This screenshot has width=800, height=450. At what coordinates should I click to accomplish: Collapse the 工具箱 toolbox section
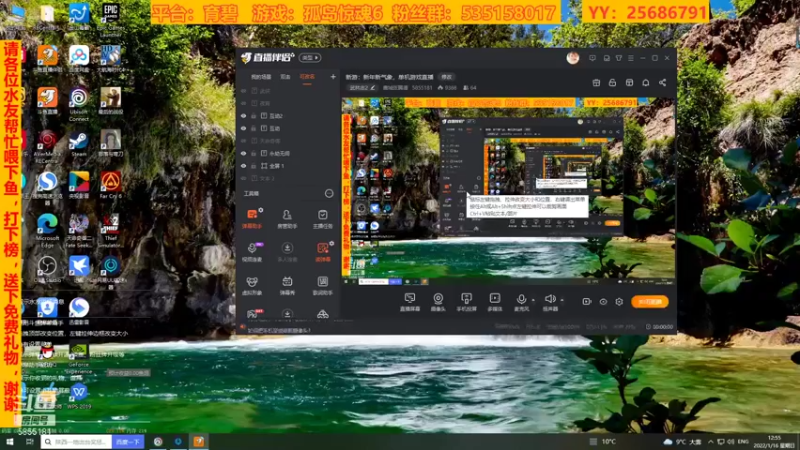329,193
